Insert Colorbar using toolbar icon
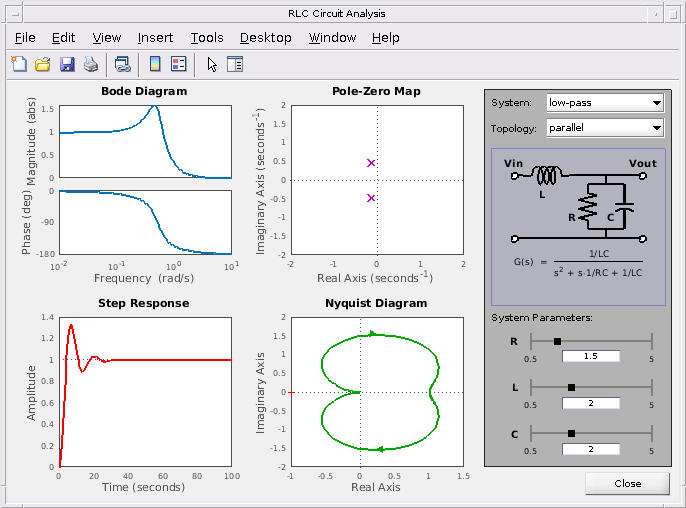This screenshot has height=508, width=686. pyautogui.click(x=155, y=64)
